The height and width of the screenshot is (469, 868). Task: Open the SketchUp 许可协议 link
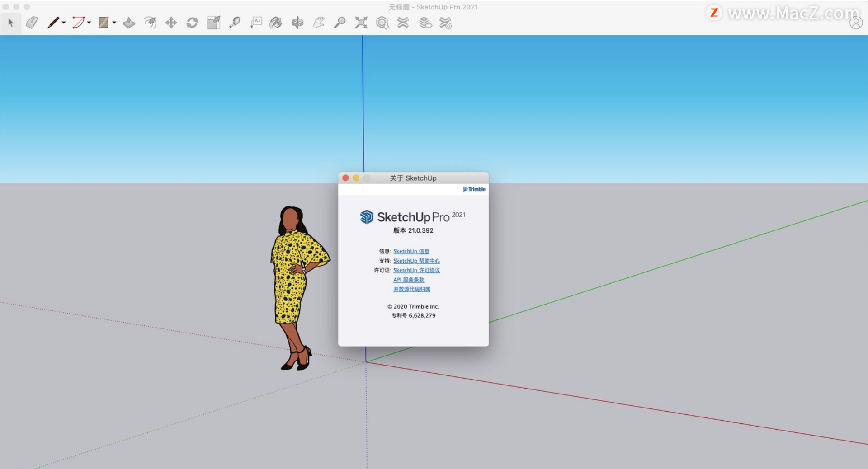click(416, 270)
